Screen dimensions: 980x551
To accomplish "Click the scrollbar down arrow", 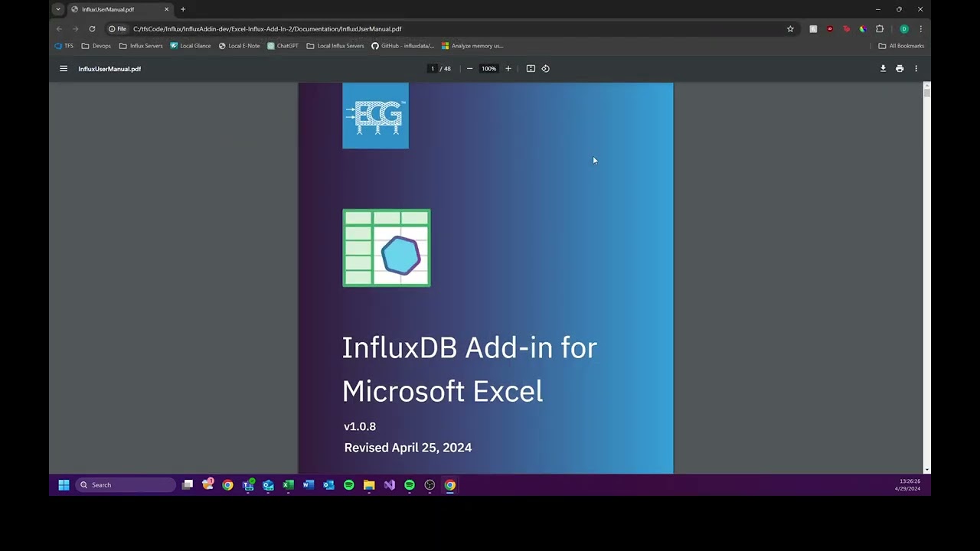I will (x=927, y=470).
